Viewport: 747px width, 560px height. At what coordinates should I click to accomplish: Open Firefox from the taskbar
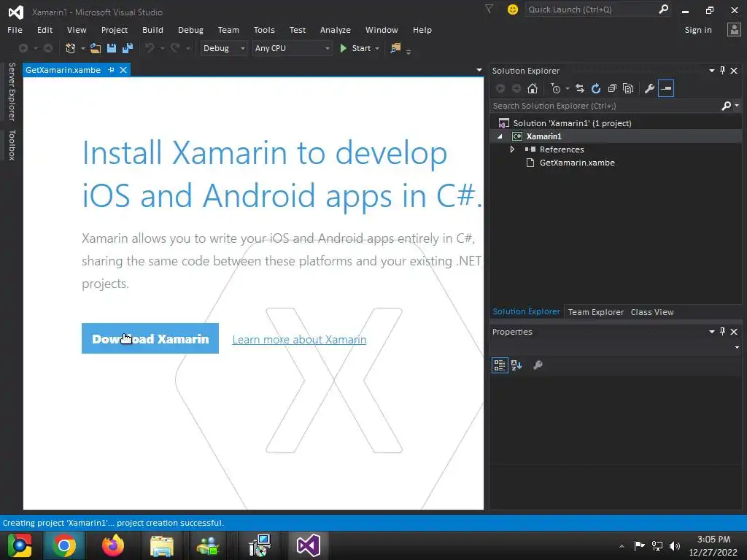pos(113,545)
